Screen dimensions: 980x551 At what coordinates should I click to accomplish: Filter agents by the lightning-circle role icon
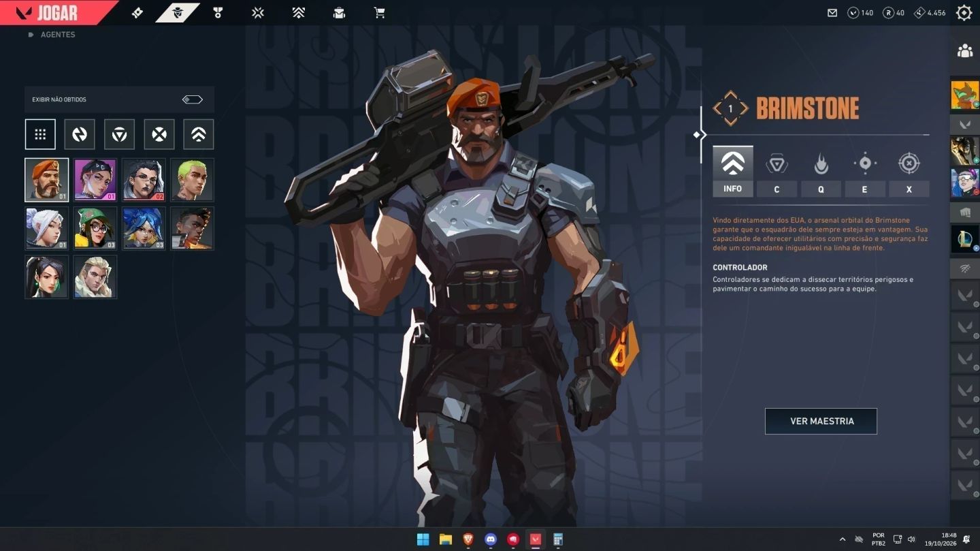coord(80,134)
